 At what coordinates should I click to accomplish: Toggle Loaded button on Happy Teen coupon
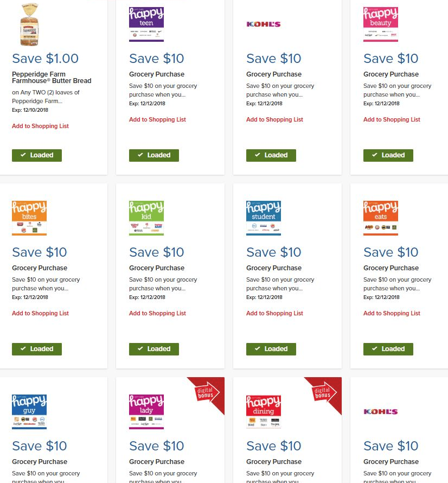(154, 155)
